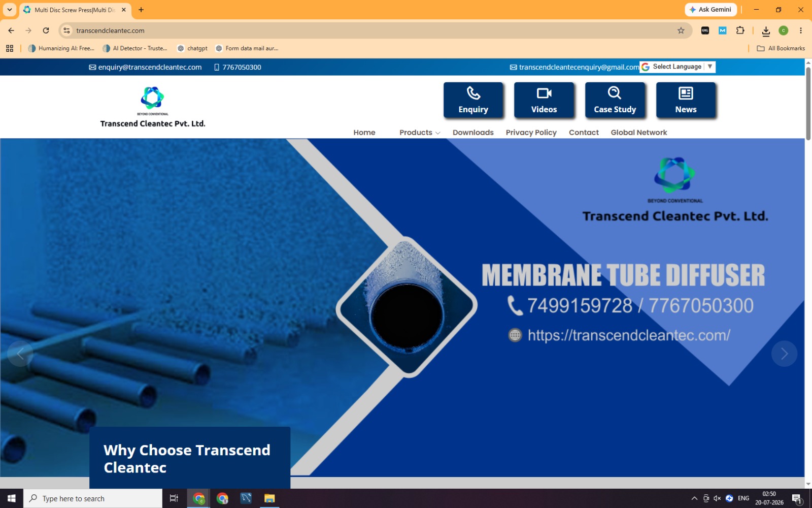Viewport: 812px width, 508px height.
Task: Click the ENG language indicator
Action: coord(743,498)
